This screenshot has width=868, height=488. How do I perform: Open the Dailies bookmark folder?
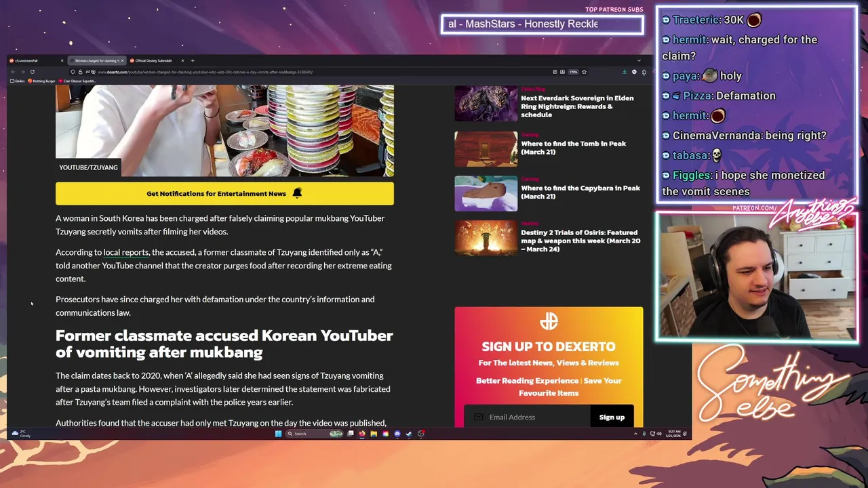tap(17, 81)
